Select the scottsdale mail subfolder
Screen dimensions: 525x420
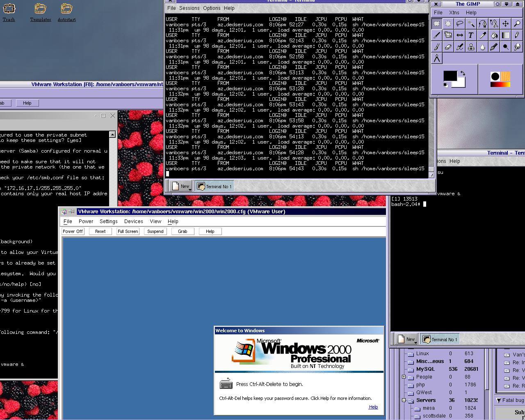pyautogui.click(x=434, y=415)
